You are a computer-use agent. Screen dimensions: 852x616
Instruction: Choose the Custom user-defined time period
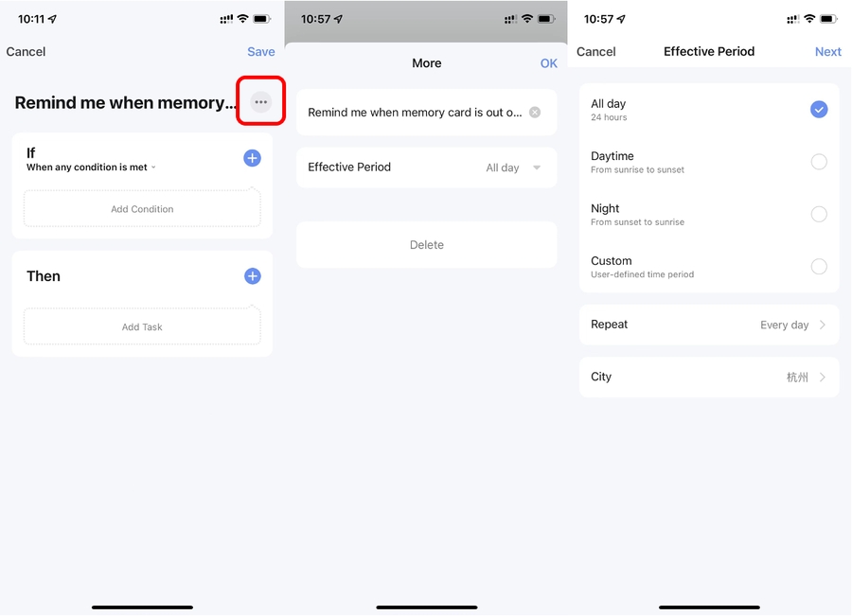[x=709, y=267]
